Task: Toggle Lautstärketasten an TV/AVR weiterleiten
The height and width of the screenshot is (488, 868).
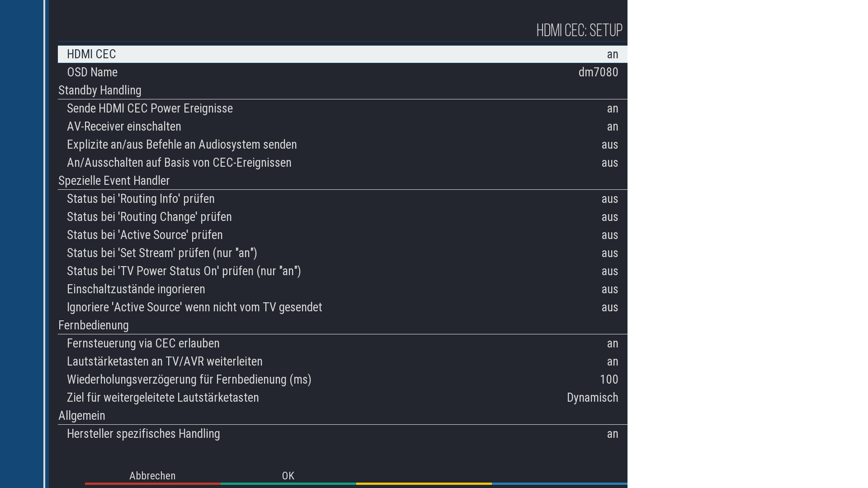Action: [342, 361]
